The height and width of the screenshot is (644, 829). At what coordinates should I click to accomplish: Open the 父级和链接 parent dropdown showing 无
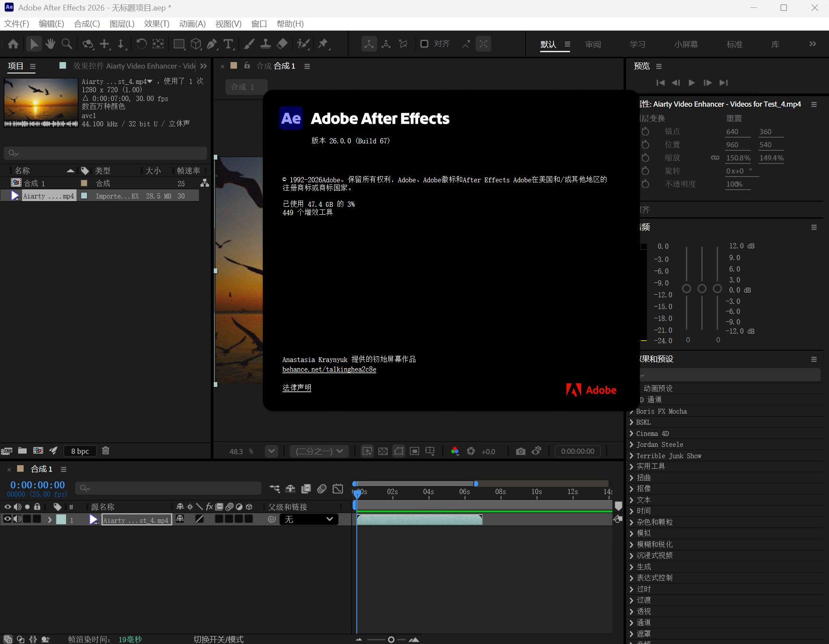click(308, 519)
